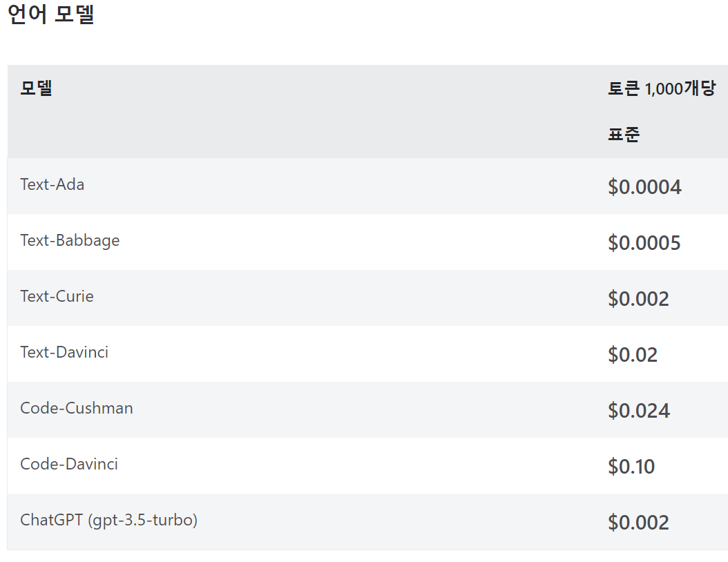728x562 pixels.
Task: Select the Text-Babbage model name
Action: [x=70, y=240]
